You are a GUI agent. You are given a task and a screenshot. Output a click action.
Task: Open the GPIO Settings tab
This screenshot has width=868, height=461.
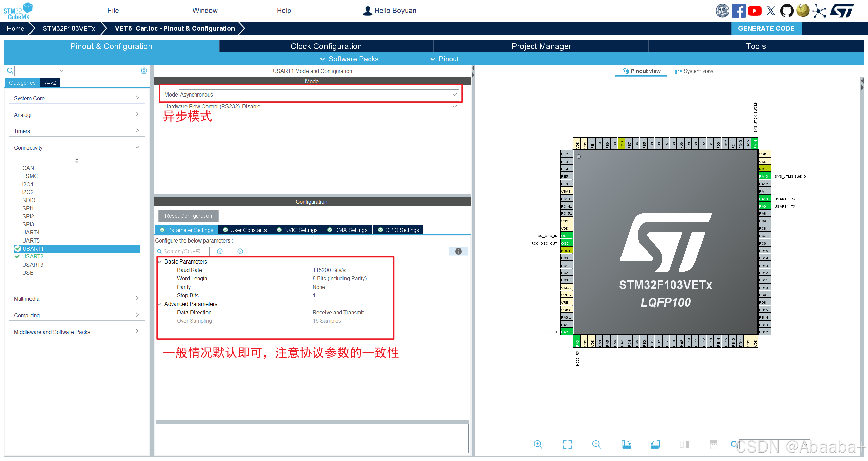(398, 230)
